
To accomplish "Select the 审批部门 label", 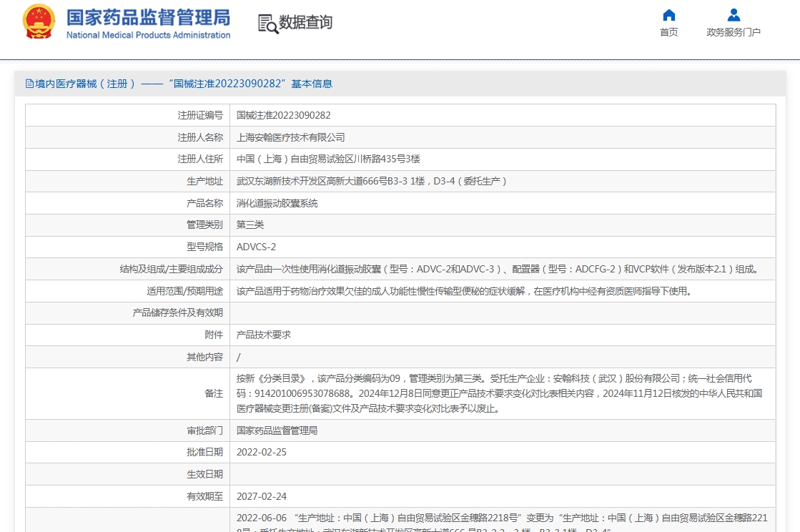I will tap(204, 431).
